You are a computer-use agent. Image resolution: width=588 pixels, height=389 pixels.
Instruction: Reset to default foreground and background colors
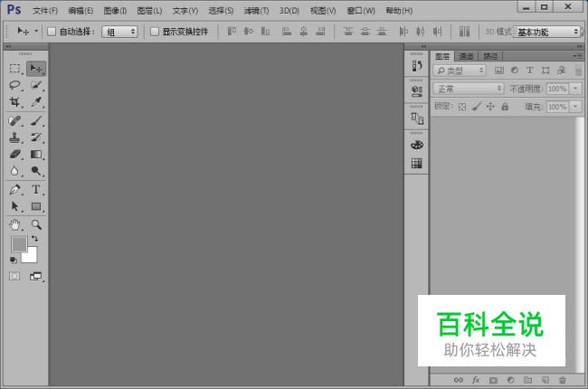pos(14,260)
